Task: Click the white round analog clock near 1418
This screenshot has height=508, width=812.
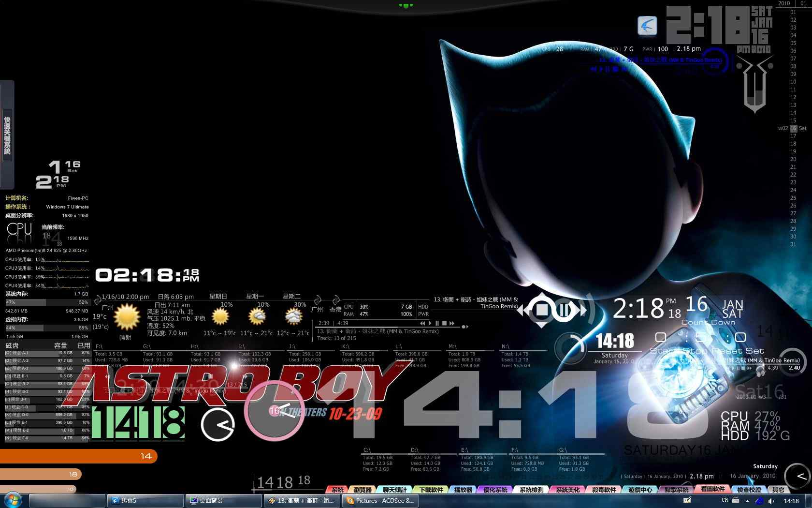Action: [217, 425]
